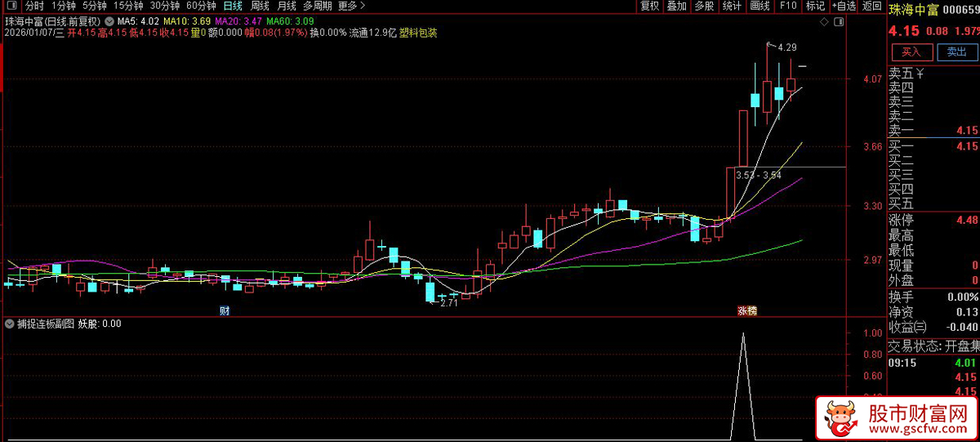The height and width of the screenshot is (442, 980).
Task: Open the F10 company info
Action: (x=787, y=6)
